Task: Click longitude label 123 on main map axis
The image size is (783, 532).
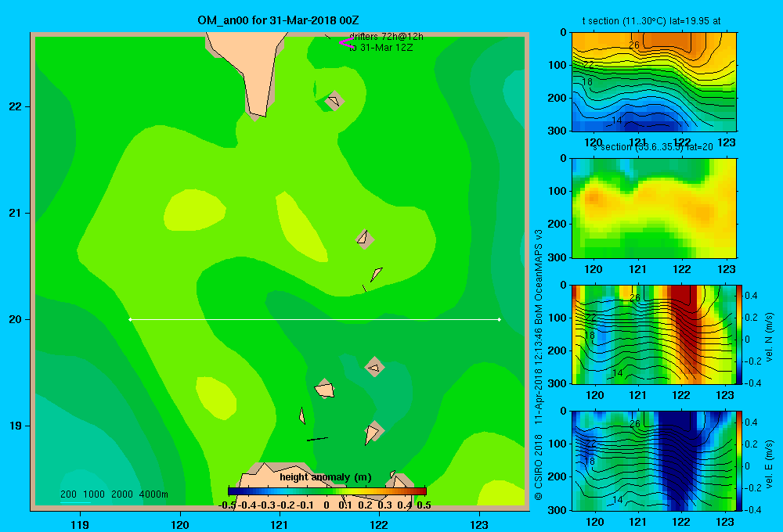Action: point(479,524)
